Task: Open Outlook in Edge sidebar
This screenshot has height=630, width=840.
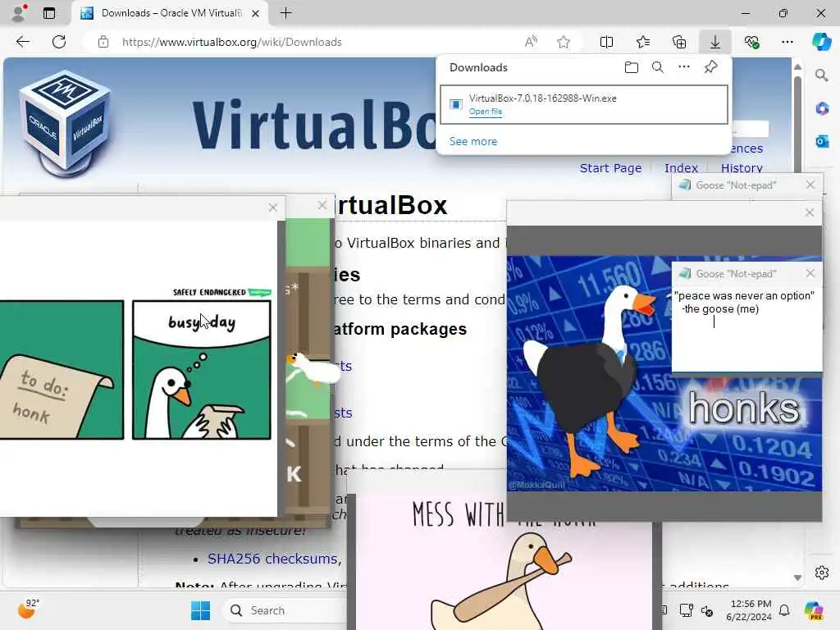Action: tap(822, 141)
